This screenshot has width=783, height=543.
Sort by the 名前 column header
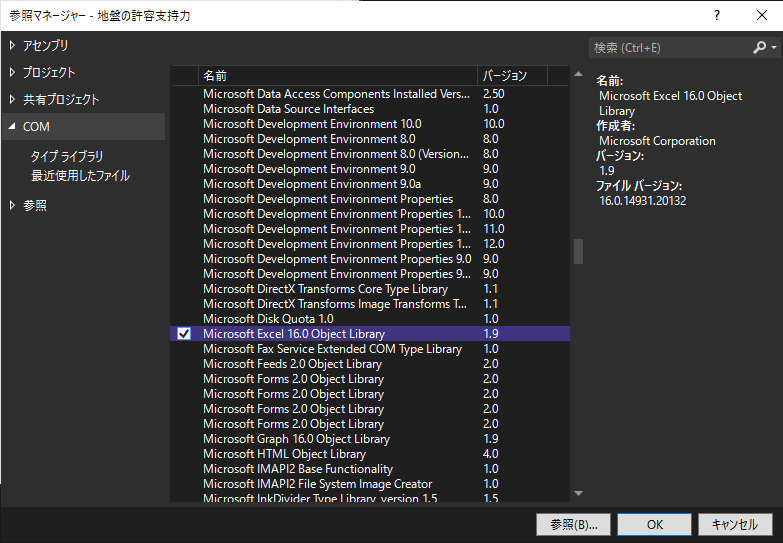338,75
